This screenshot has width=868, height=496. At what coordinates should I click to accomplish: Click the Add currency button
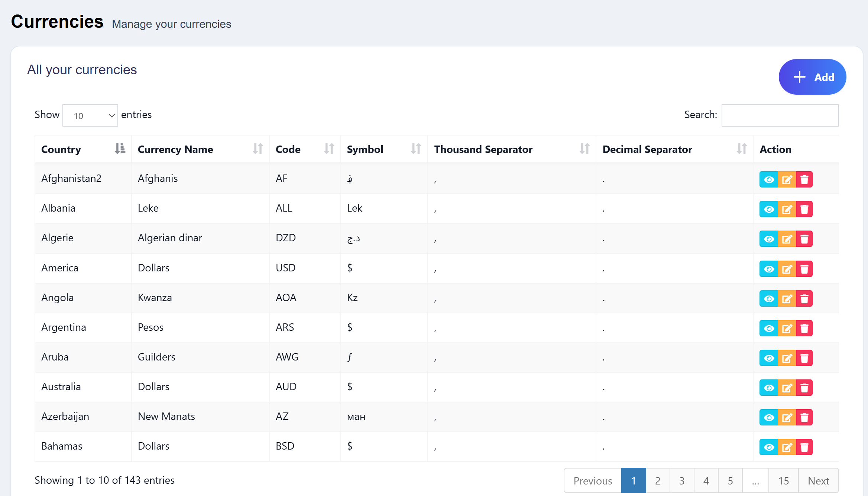[x=812, y=77]
